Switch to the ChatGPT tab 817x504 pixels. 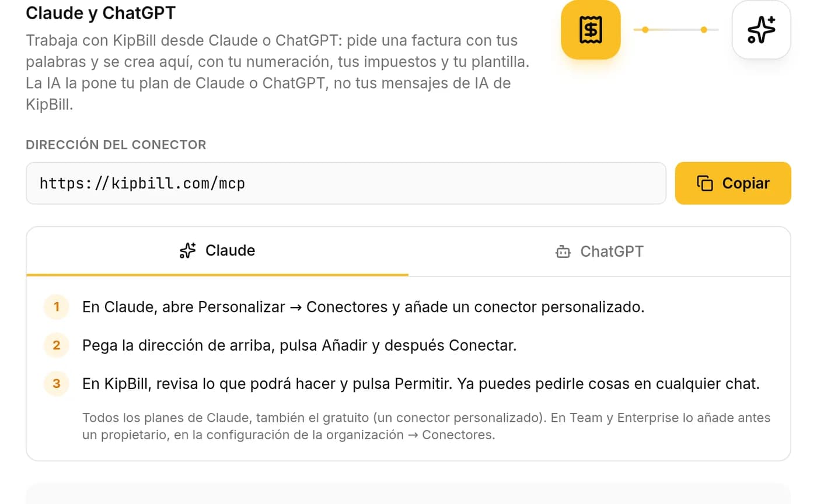pos(599,251)
